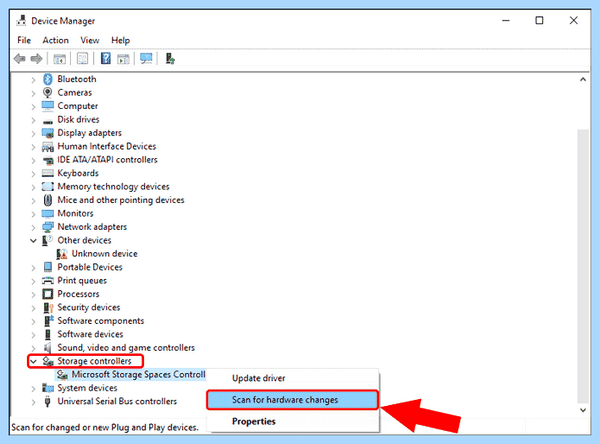Click the Forward arrow toolbar icon

[36, 59]
